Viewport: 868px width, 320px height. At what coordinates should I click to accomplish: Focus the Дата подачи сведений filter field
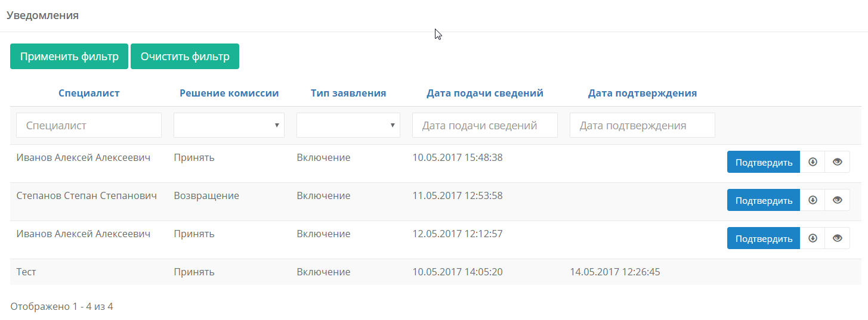tap(485, 125)
